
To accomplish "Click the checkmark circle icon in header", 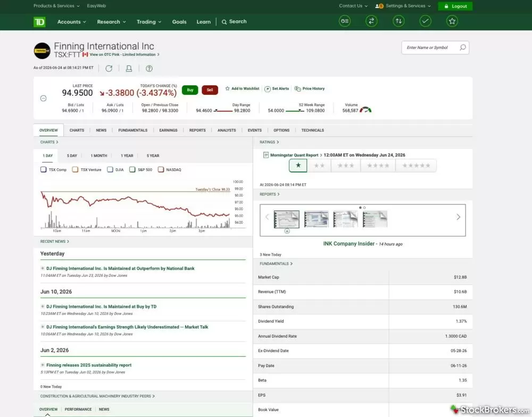I will 425,21.
